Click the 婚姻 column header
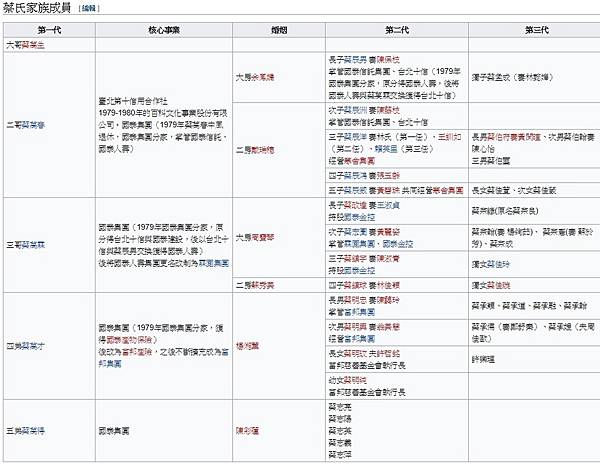The height and width of the screenshot is (465, 600). tap(279, 30)
